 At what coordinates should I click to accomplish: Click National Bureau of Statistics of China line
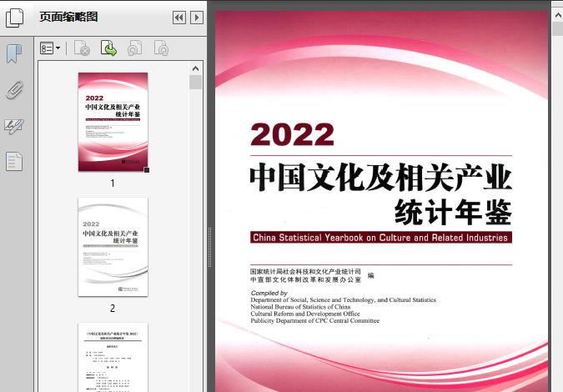tap(300, 307)
